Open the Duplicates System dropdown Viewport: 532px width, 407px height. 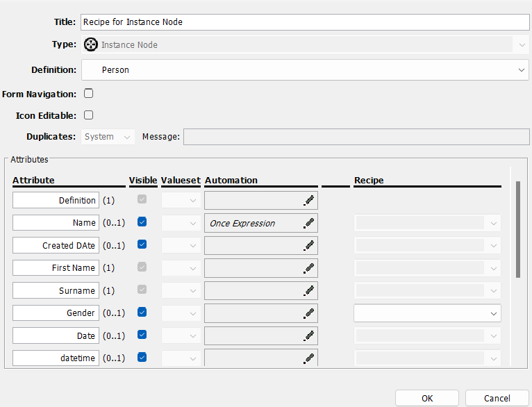click(108, 137)
